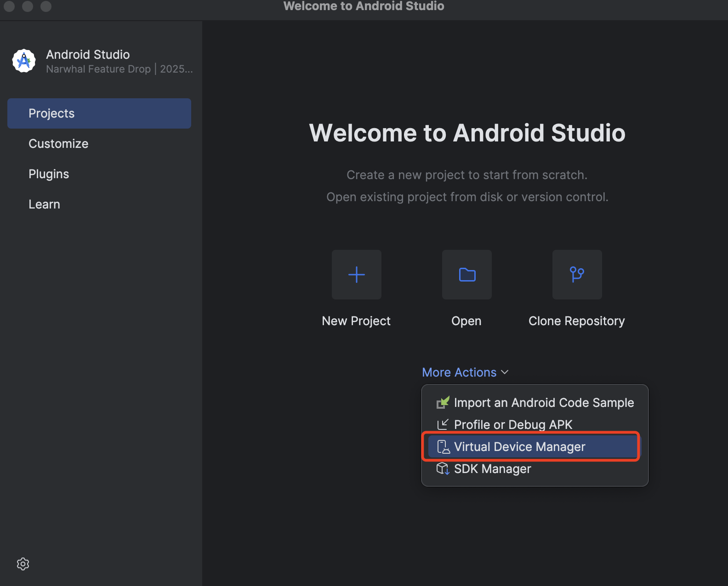The height and width of the screenshot is (586, 728).
Task: Click the Android Studio logo icon
Action: point(24,61)
